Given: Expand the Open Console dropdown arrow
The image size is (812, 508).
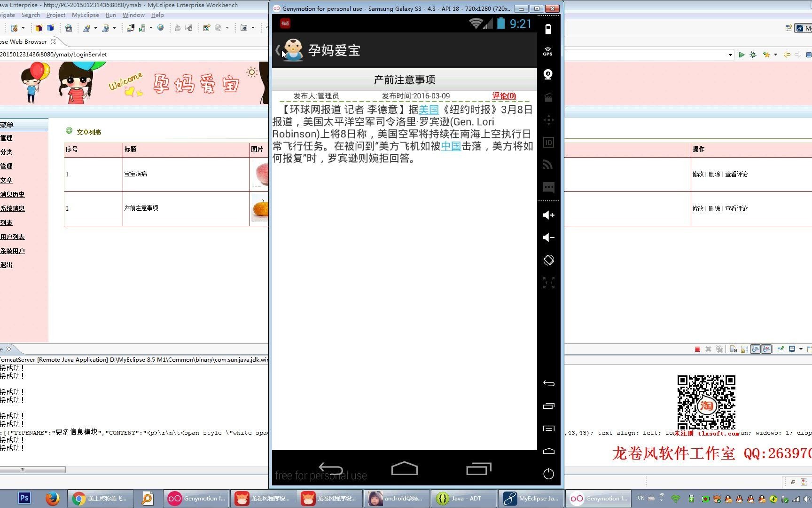Looking at the screenshot, I should pyautogui.click(x=801, y=349).
